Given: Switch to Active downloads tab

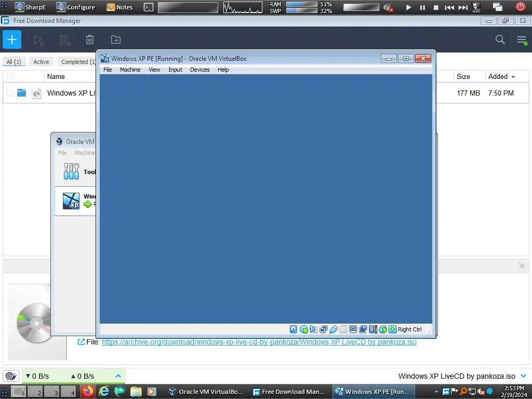Looking at the screenshot, I should pos(41,62).
